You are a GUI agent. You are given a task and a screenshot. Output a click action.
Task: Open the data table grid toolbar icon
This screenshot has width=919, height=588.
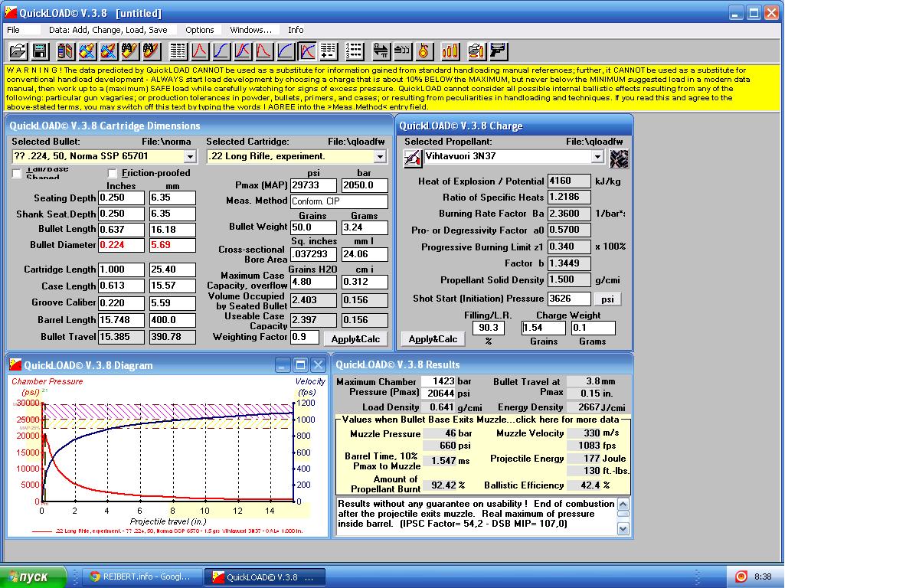(x=178, y=51)
